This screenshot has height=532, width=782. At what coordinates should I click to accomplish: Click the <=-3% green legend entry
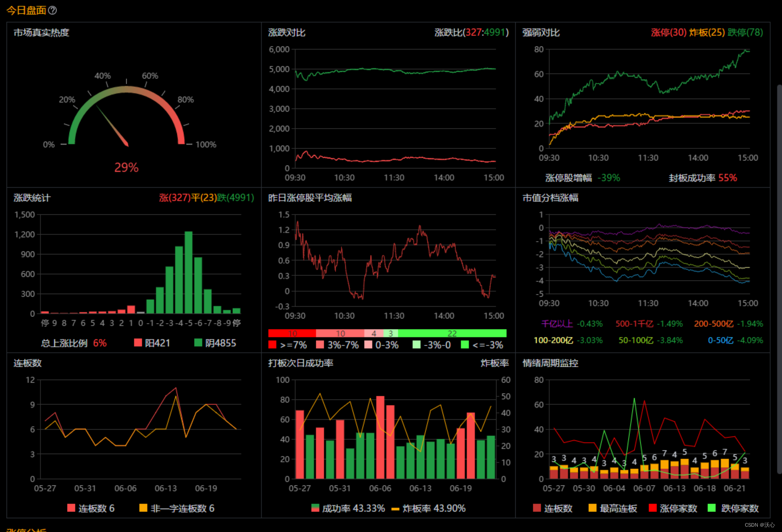pyautogui.click(x=482, y=345)
